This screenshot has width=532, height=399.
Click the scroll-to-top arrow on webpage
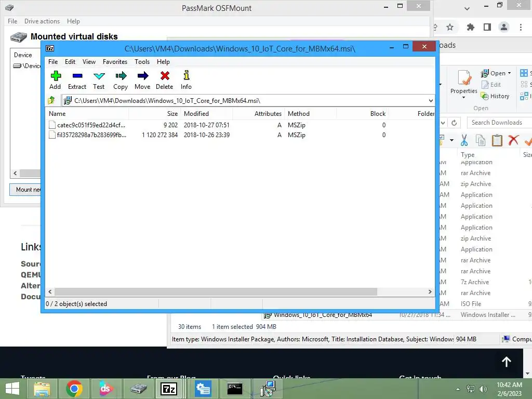click(507, 362)
